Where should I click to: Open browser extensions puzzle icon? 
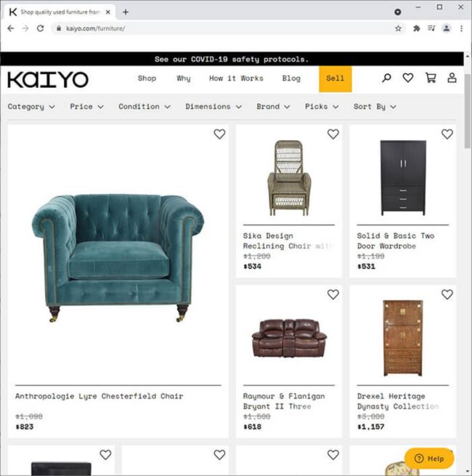point(417,28)
